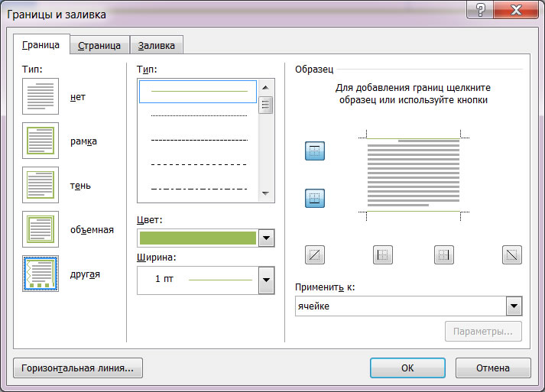Open the 'Применить к' dropdown arrow
Image resolution: width=545 pixels, height=392 pixels.
coord(514,306)
